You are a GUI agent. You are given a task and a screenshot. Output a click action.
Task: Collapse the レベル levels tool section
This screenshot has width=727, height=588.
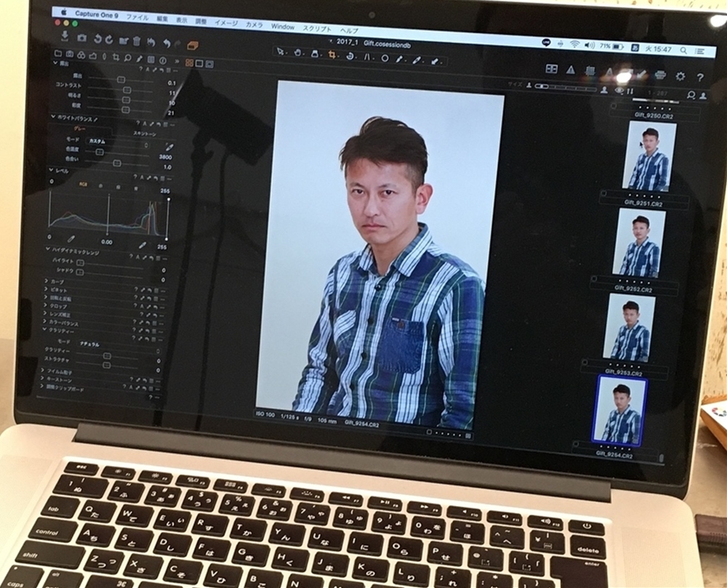[x=51, y=169]
